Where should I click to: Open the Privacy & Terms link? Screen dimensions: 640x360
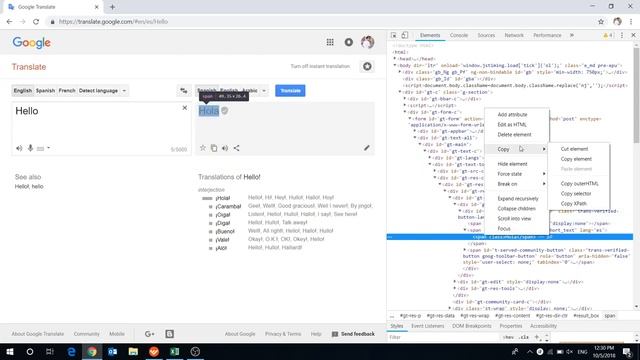click(x=283, y=334)
